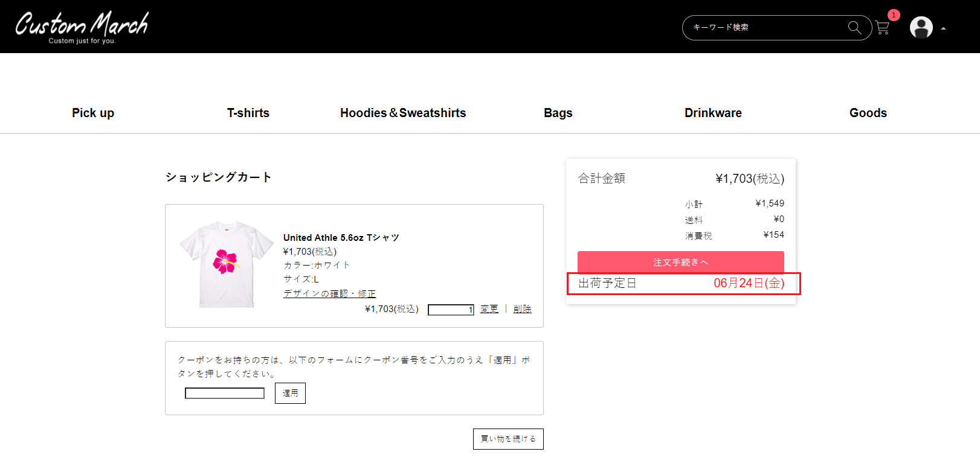This screenshot has height=475, width=980.
Task: Click the 出荷予定日 label
Action: pos(607,283)
